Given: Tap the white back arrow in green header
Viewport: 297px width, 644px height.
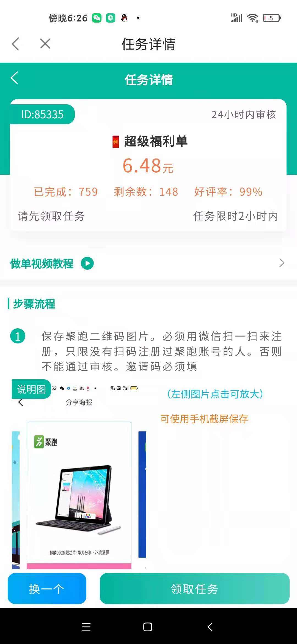Looking at the screenshot, I should point(15,78).
